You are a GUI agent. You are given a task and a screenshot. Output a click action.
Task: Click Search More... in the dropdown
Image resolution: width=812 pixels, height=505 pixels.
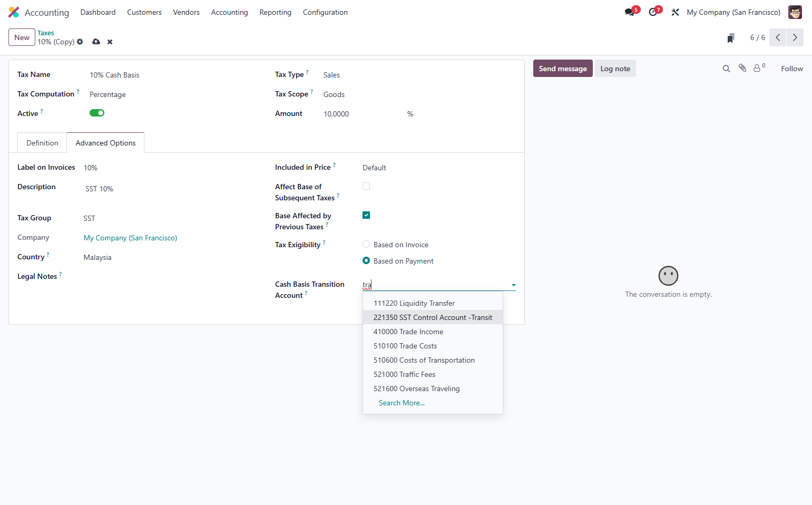point(402,403)
